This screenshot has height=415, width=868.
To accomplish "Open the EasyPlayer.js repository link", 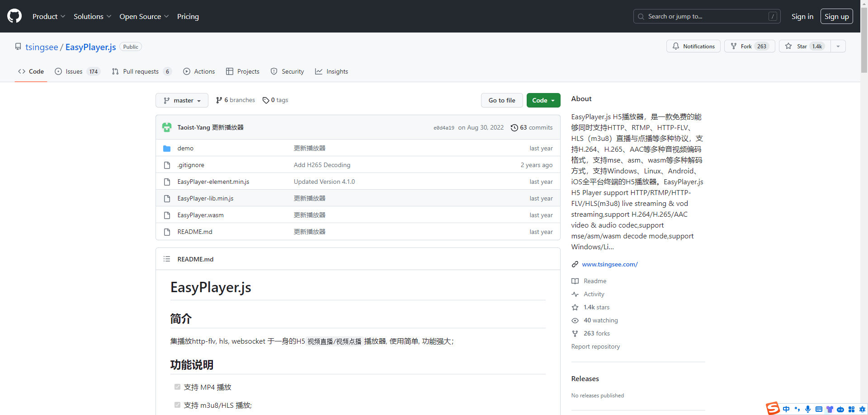I will click(90, 47).
